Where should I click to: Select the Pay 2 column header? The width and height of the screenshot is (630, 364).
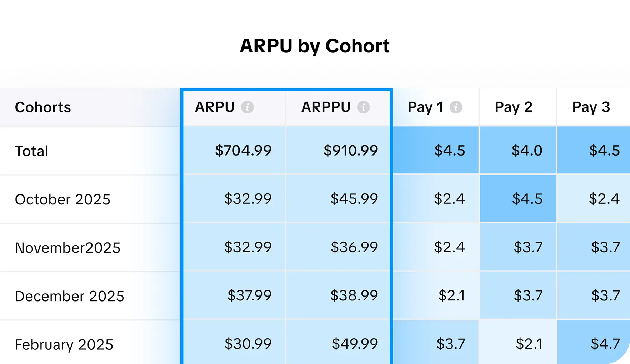514,107
